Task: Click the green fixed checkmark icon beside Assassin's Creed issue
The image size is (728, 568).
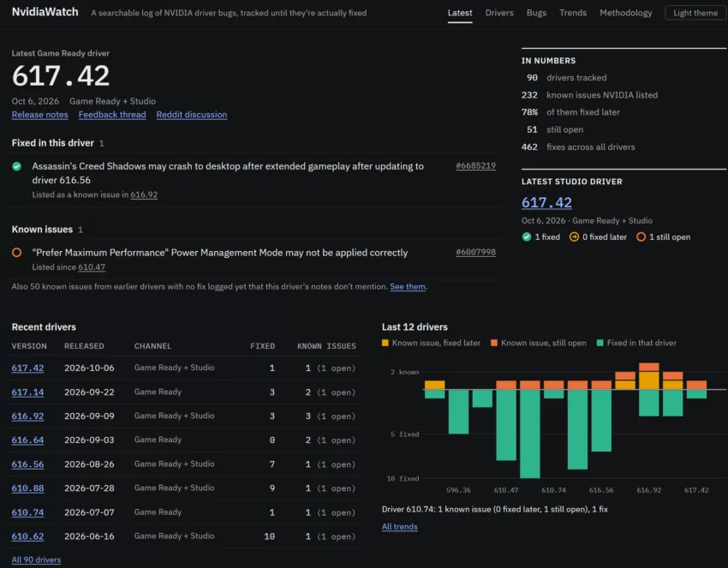Action: pyautogui.click(x=17, y=166)
